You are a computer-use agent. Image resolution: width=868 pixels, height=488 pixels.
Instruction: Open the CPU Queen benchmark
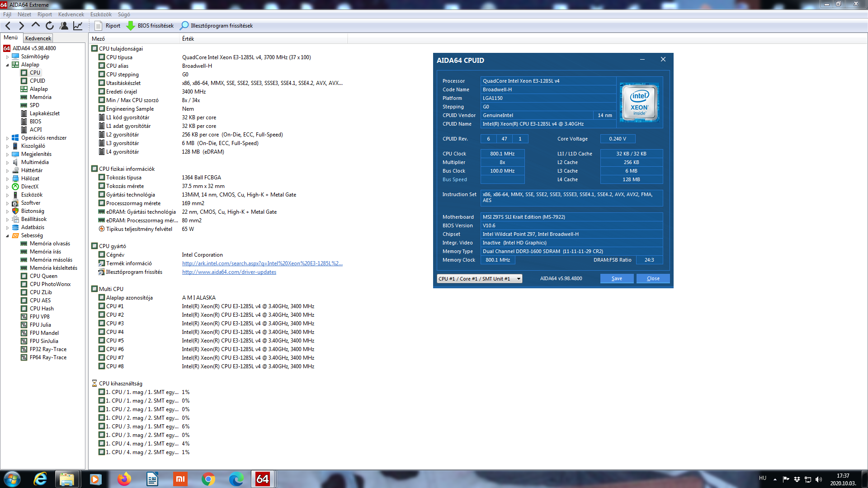click(43, 276)
